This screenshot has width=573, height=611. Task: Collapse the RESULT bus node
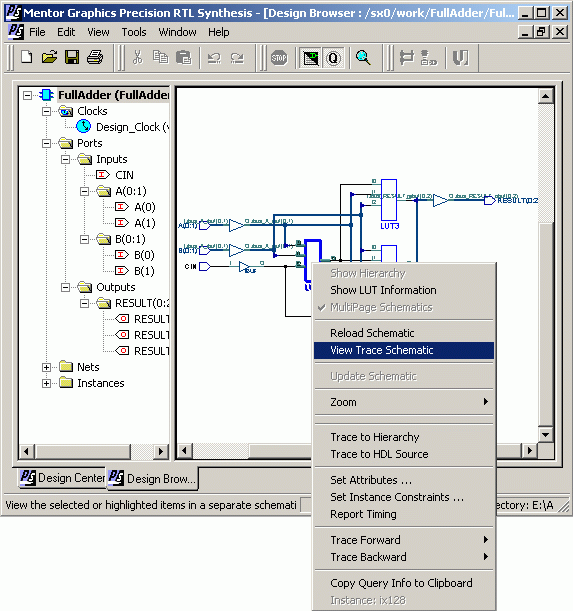click(x=84, y=303)
